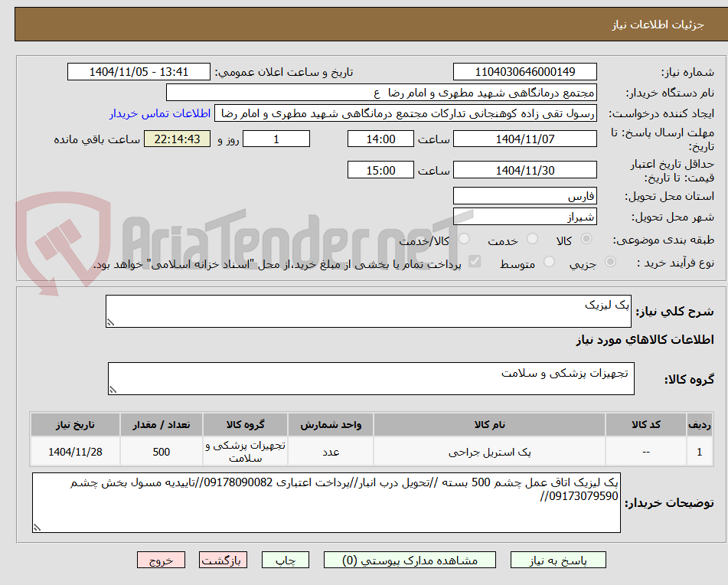Image resolution: width=728 pixels, height=585 pixels.
Task: Click the item code cell showing --
Action: [x=646, y=452]
